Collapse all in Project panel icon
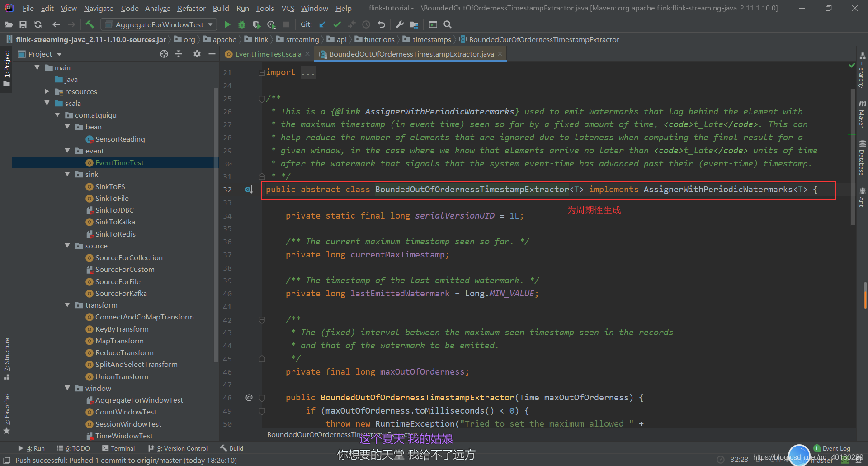The image size is (868, 466). pyautogui.click(x=179, y=54)
